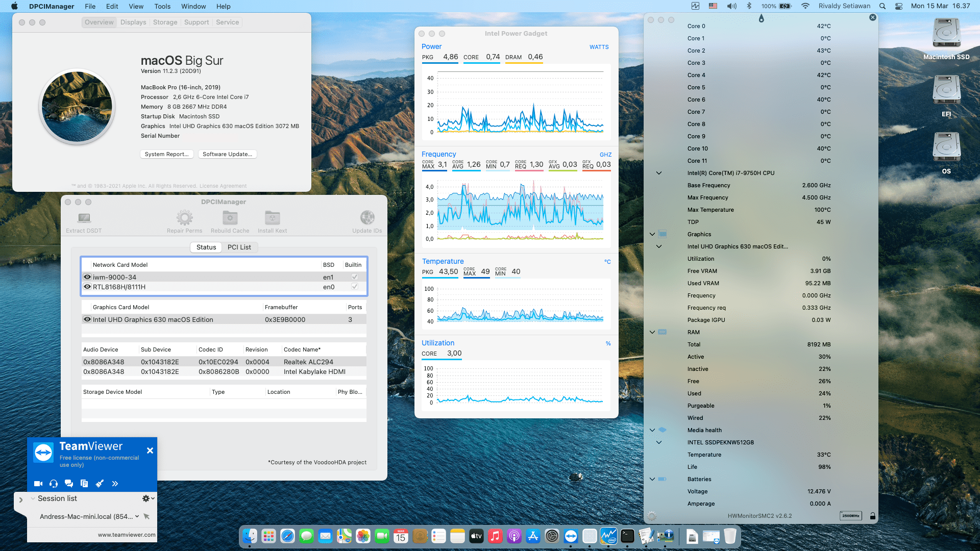Click the Spotlight search icon in menu bar
This screenshot has height=551, width=980.
coord(883,6)
